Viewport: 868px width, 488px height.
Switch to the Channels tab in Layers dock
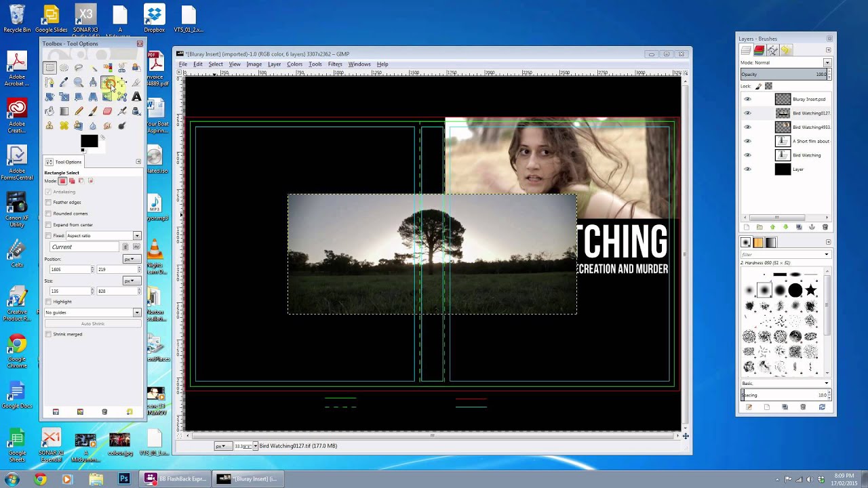click(x=759, y=50)
